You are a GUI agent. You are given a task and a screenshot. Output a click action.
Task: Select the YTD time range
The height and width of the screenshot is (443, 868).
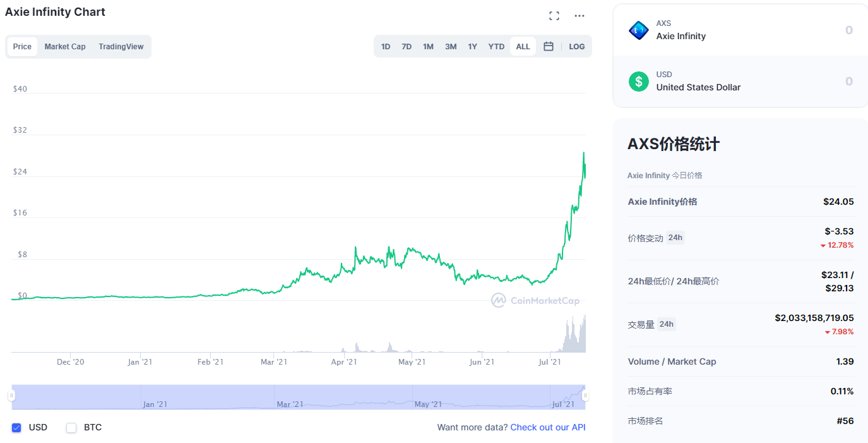pyautogui.click(x=496, y=46)
